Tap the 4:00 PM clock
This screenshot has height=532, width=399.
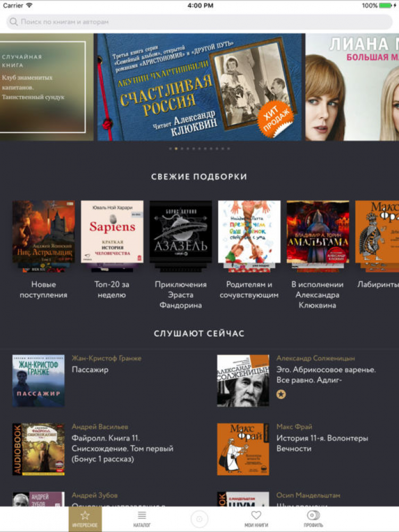[200, 5]
